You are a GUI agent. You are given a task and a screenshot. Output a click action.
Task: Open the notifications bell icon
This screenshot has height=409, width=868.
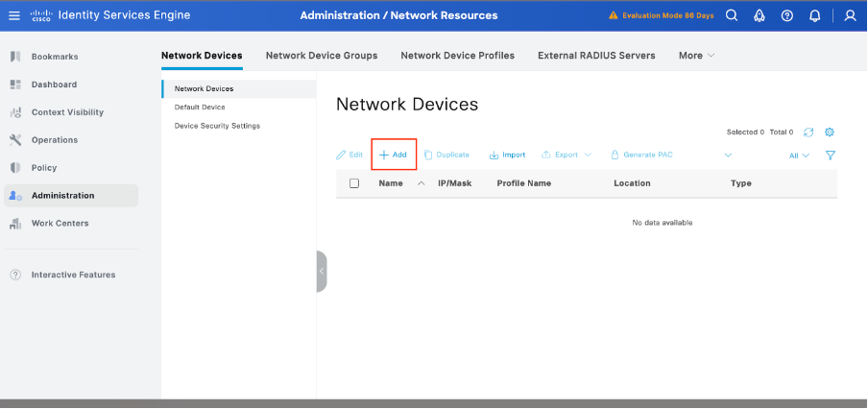pyautogui.click(x=815, y=15)
